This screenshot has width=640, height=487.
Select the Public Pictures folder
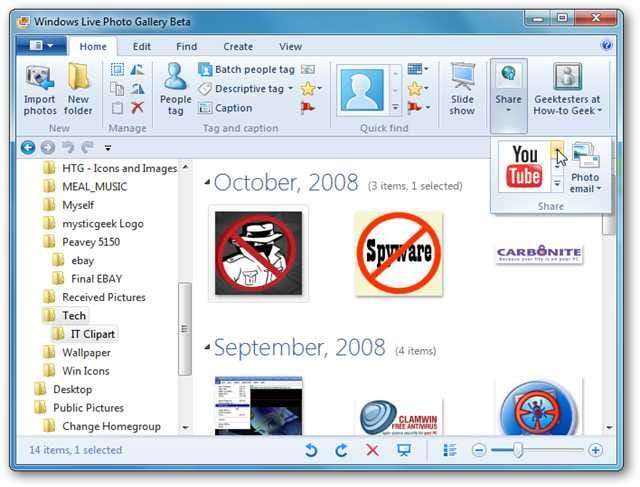click(x=78, y=407)
